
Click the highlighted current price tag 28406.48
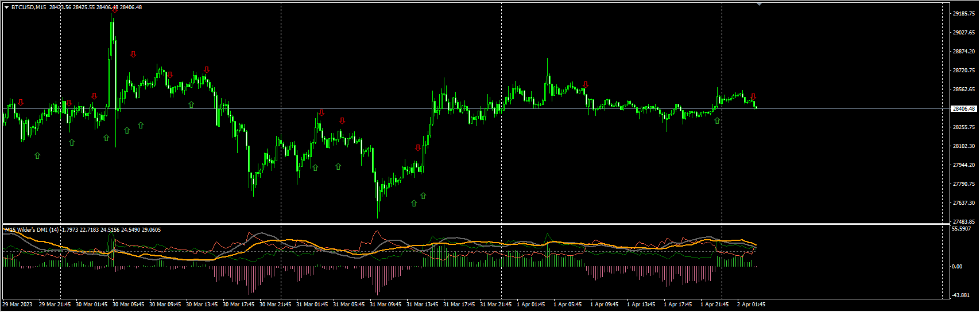[964, 108]
